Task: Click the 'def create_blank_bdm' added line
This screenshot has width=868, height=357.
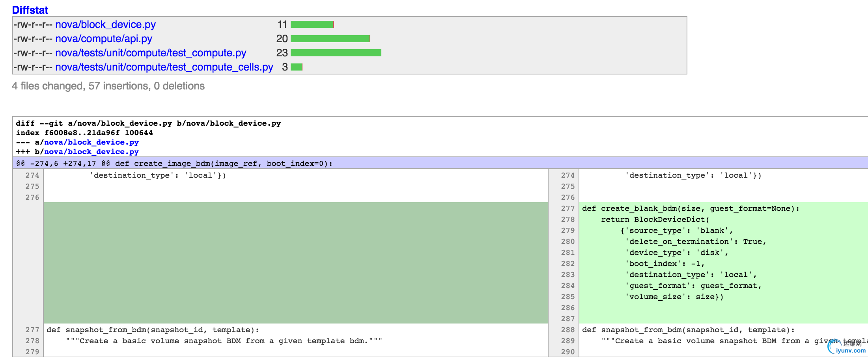Action: click(x=691, y=208)
